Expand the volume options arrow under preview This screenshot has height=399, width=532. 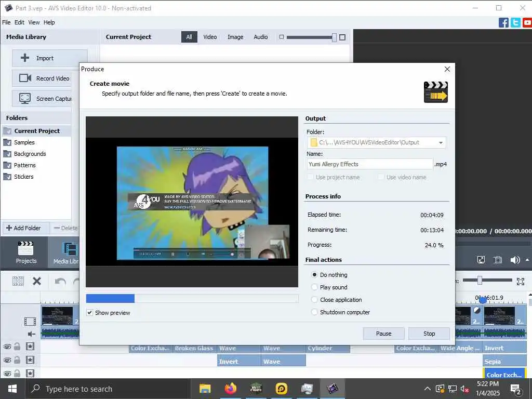tap(527, 260)
